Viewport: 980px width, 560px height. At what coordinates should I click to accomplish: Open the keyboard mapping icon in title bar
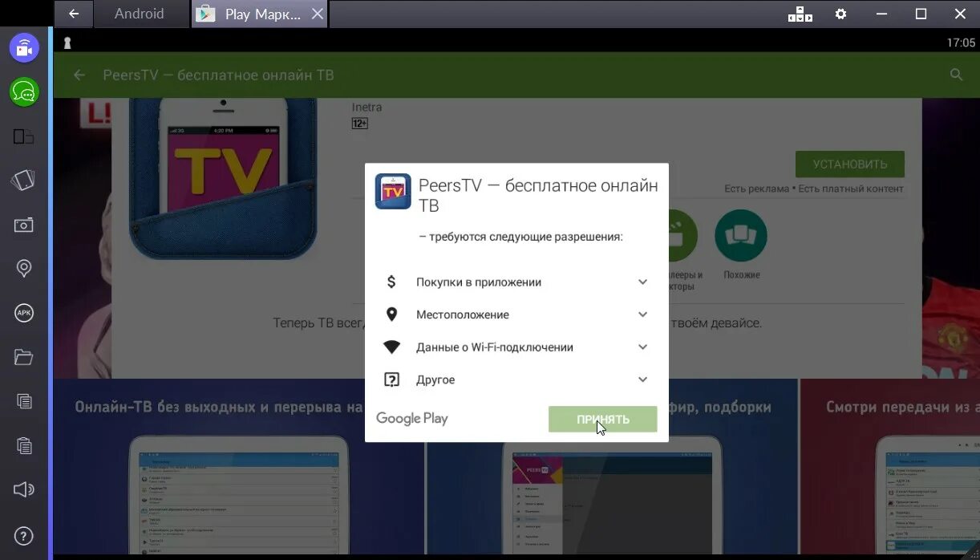(800, 14)
